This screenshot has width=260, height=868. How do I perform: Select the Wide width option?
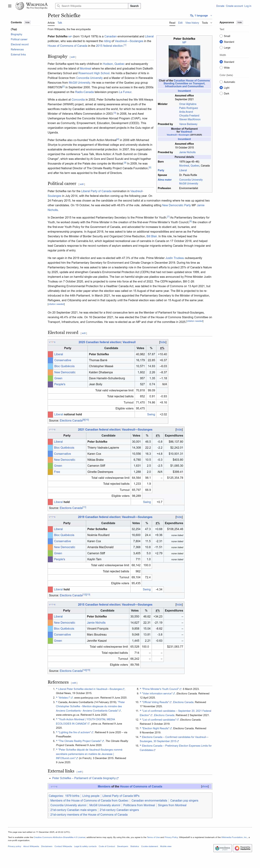click(221, 68)
